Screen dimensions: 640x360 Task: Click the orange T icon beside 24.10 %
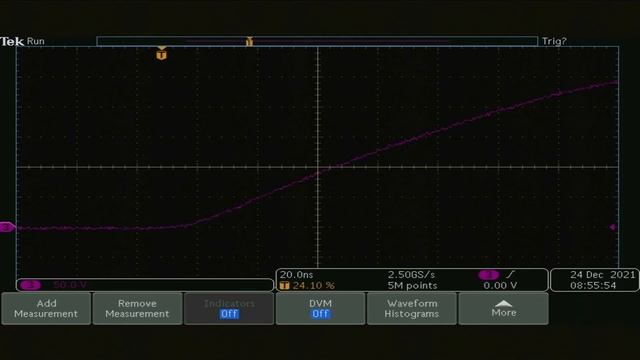point(285,286)
